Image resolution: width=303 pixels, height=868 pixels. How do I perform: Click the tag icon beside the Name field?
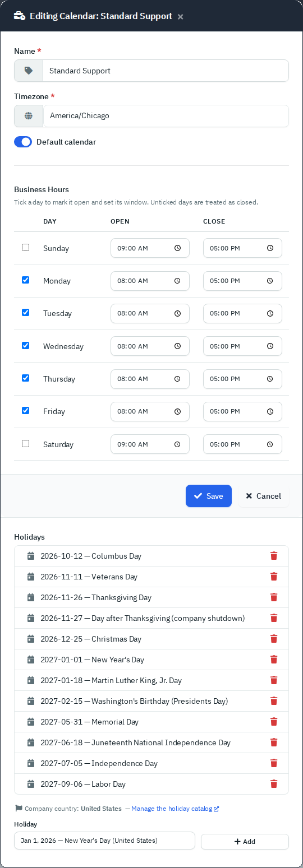click(x=29, y=71)
